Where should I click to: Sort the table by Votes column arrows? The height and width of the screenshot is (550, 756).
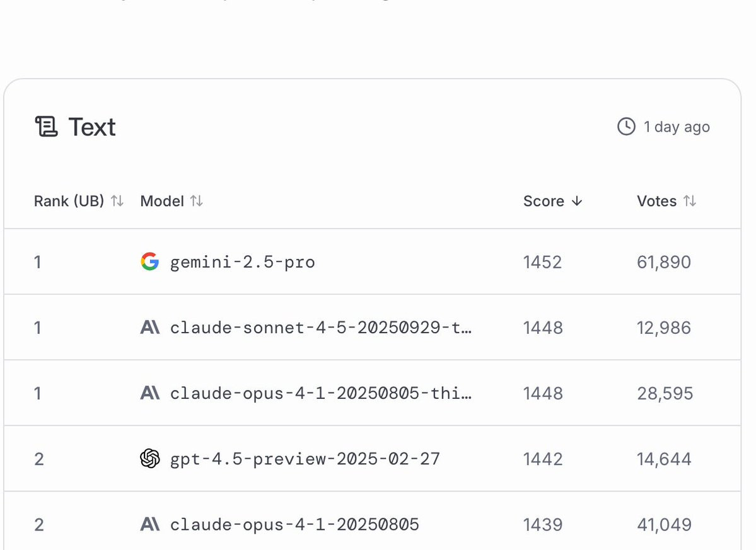(690, 201)
